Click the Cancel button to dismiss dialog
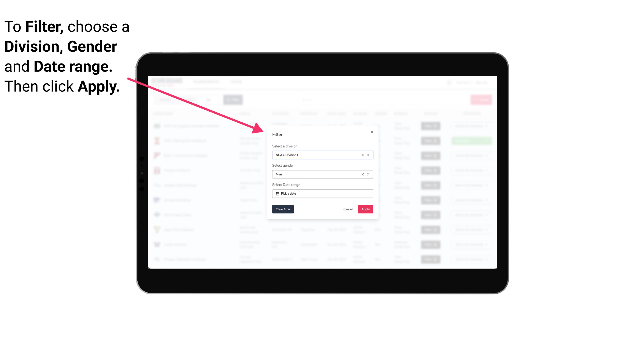 pyautogui.click(x=348, y=209)
